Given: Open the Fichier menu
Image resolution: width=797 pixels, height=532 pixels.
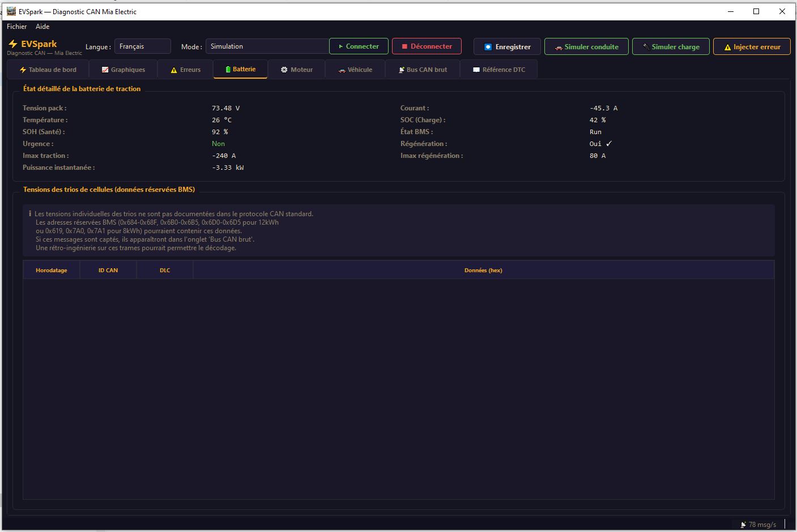Looking at the screenshot, I should (x=16, y=27).
